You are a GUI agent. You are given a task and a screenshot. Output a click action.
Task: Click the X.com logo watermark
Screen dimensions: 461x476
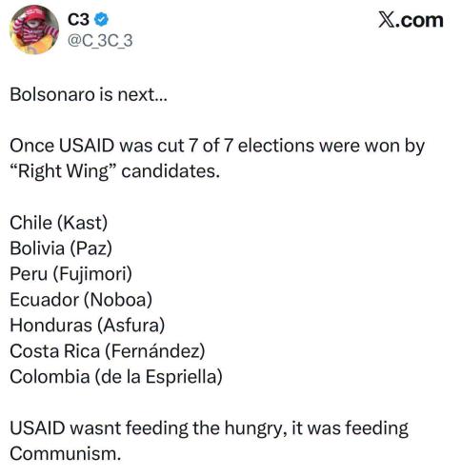click(x=411, y=20)
